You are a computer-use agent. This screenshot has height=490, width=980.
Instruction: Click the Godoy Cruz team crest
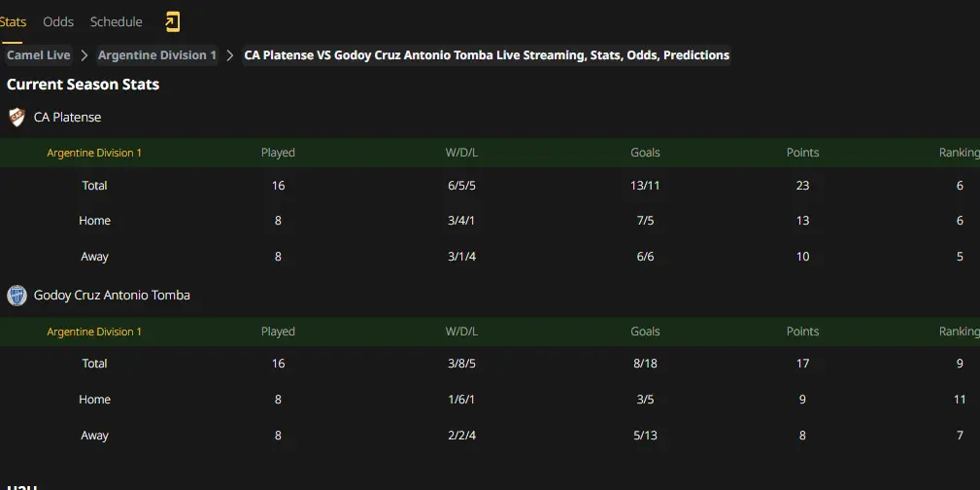pyautogui.click(x=17, y=296)
